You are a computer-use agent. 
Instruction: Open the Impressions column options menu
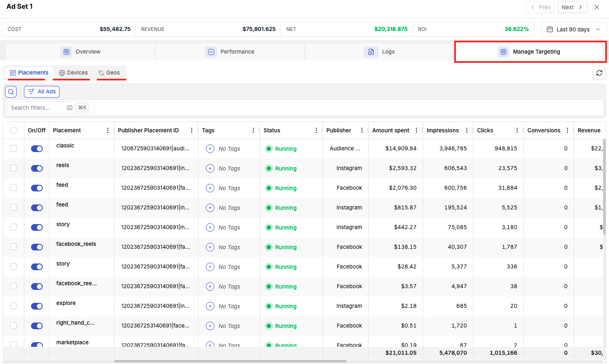tap(467, 130)
